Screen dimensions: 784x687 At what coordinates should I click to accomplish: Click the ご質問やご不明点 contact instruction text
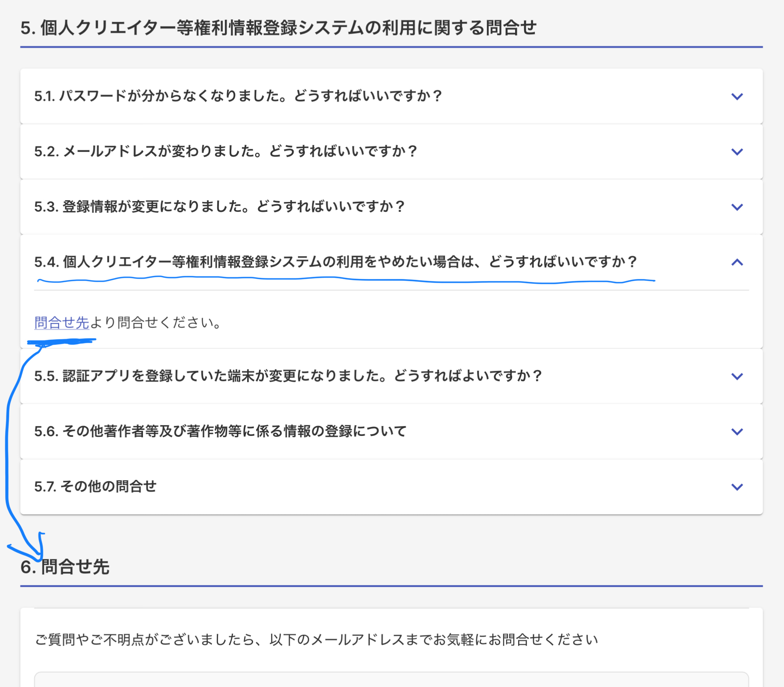[316, 640]
